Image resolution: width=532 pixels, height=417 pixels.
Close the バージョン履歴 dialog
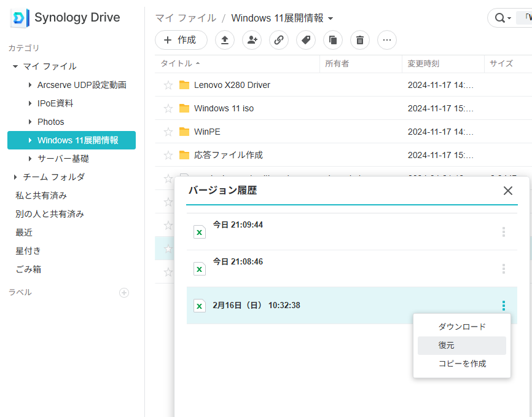[x=508, y=191]
